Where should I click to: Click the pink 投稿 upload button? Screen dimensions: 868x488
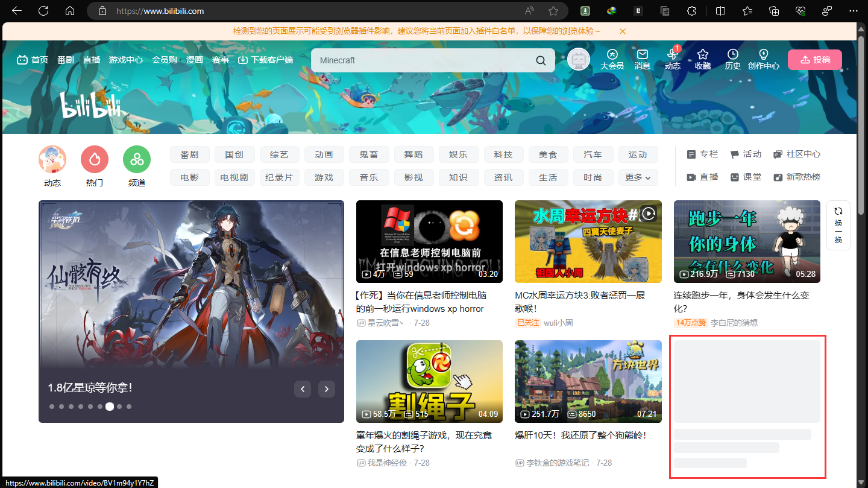coord(814,59)
